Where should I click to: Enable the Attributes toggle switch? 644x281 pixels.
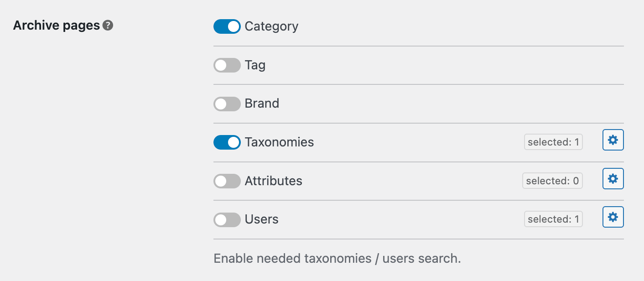click(x=227, y=181)
